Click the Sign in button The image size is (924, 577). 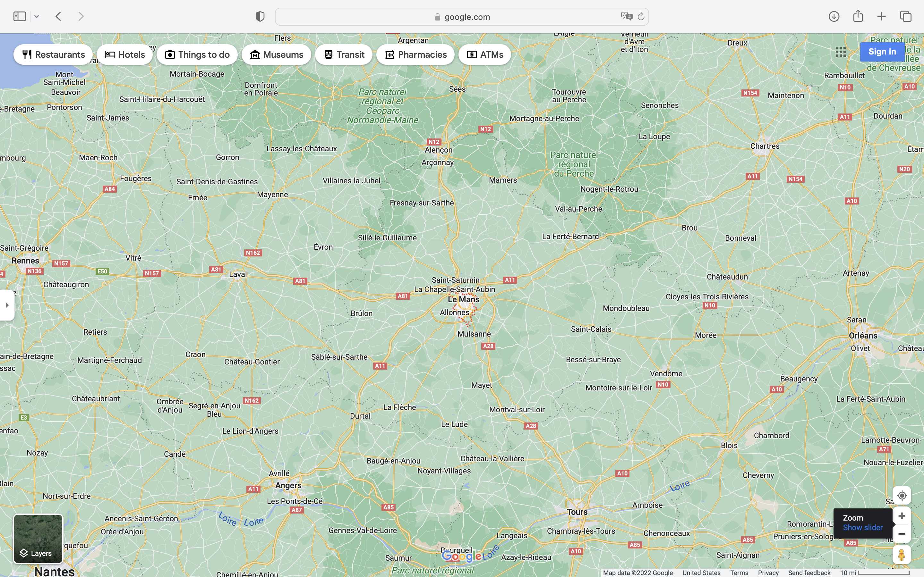(882, 52)
